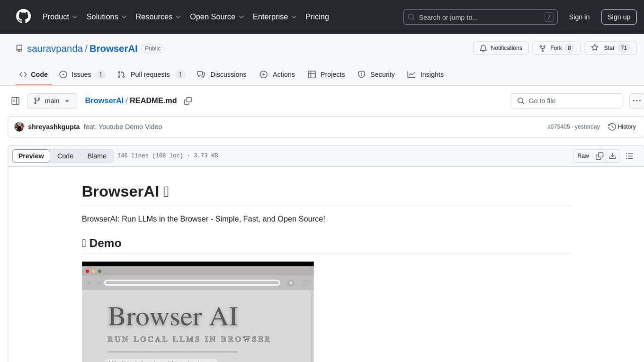Switch to the Projects tab
644x362 pixels.
pyautogui.click(x=326, y=74)
